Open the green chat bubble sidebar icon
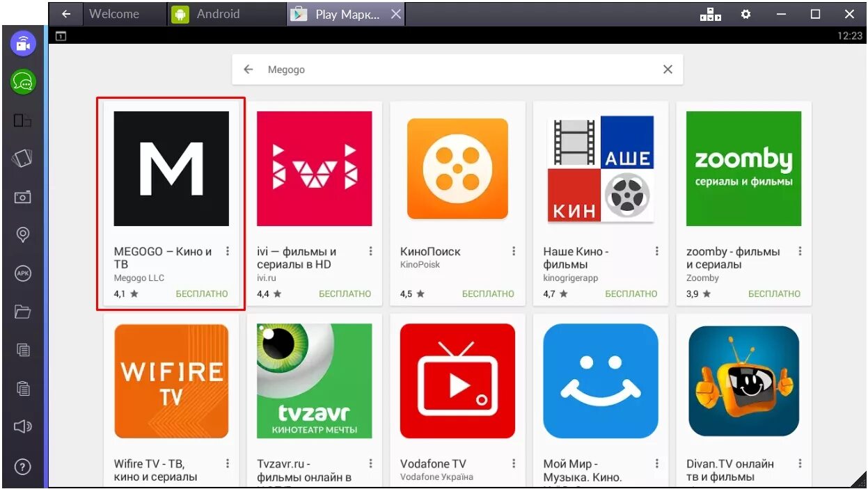The image size is (868, 489). tap(23, 82)
